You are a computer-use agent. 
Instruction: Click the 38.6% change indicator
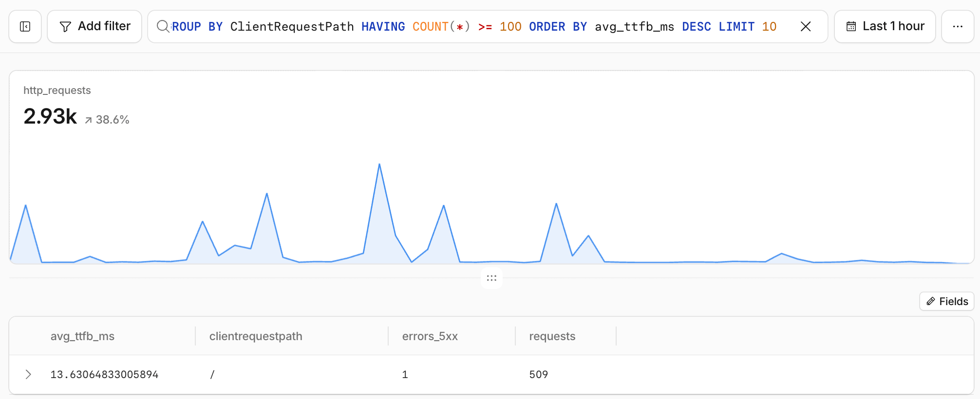pos(107,120)
